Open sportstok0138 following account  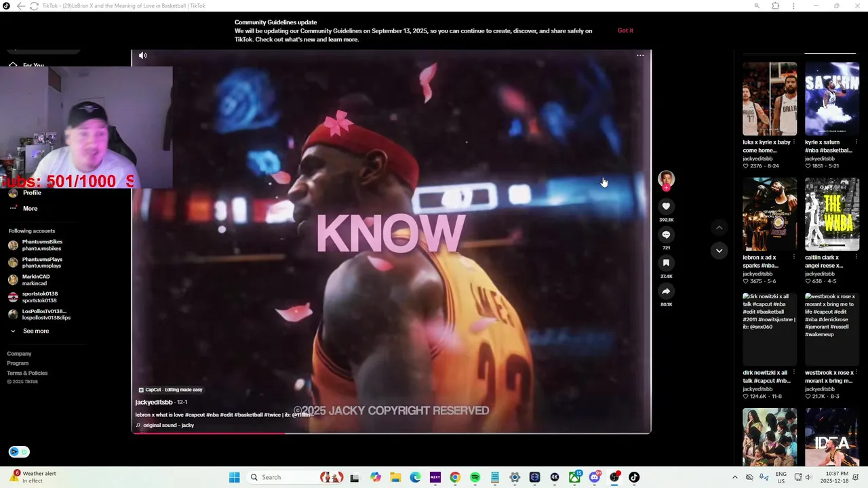[x=33, y=298]
